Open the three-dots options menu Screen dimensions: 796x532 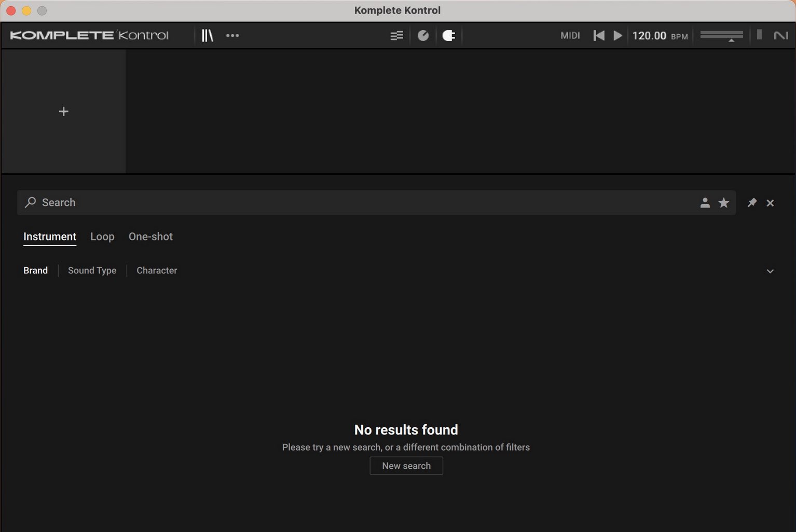click(x=232, y=35)
